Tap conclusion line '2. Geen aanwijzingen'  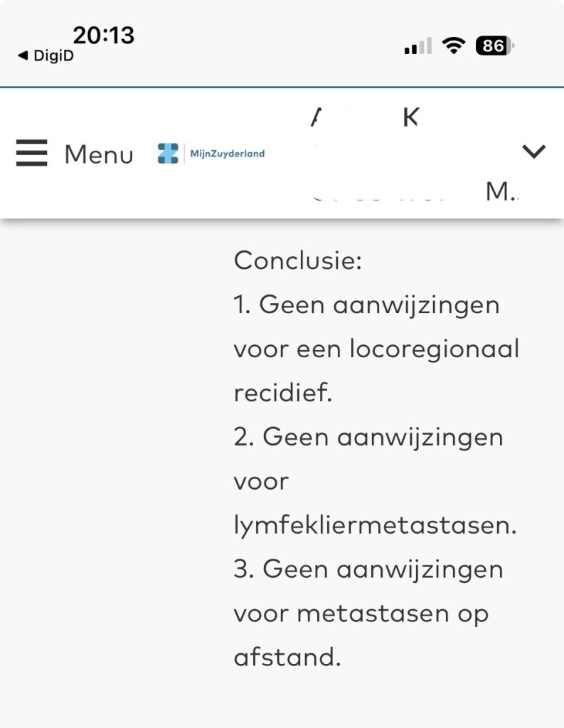[x=368, y=437]
